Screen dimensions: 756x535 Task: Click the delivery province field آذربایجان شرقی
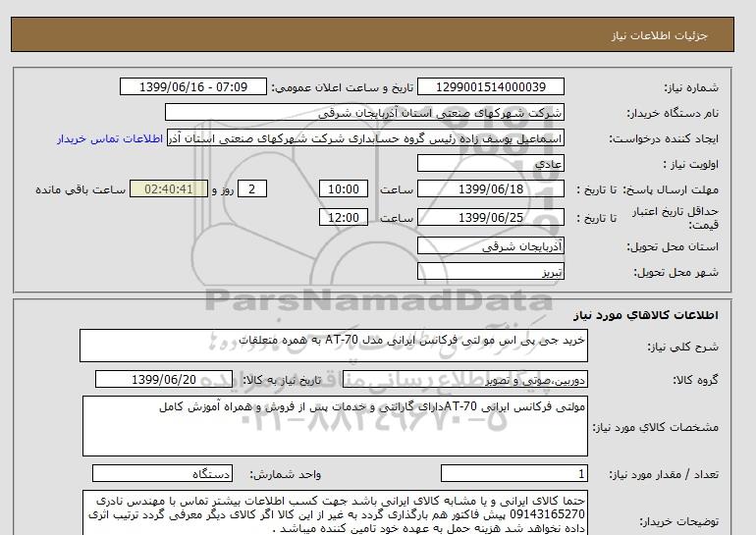click(x=491, y=245)
